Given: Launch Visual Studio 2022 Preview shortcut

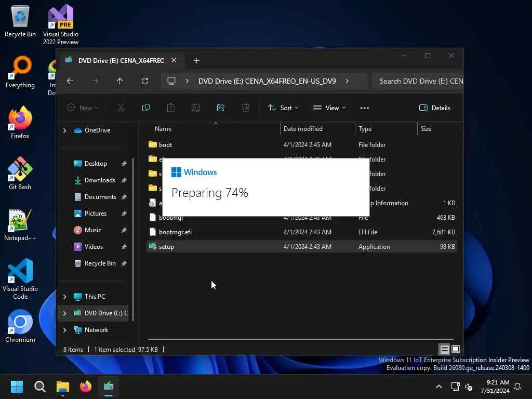Looking at the screenshot, I should (x=61, y=24).
